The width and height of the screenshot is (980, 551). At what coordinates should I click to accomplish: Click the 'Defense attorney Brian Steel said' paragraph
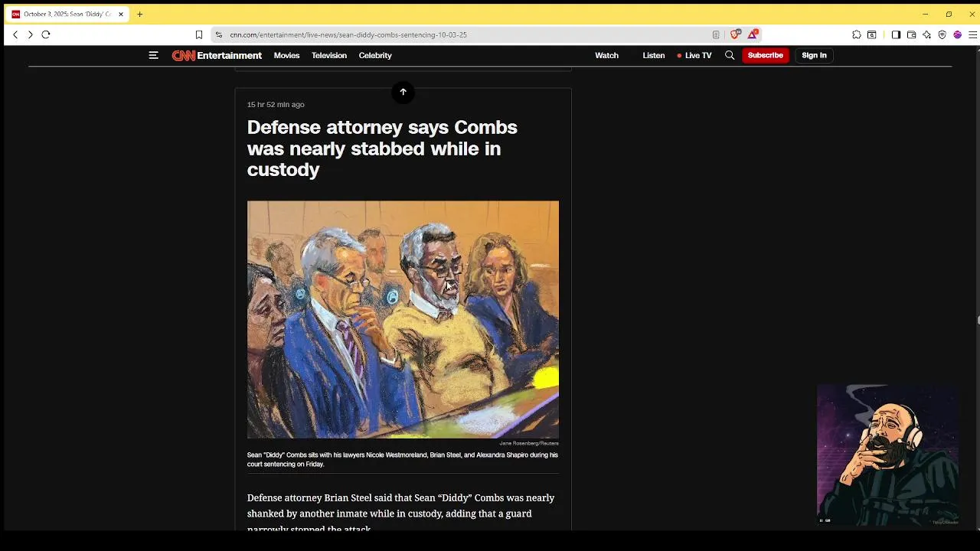coord(400,513)
